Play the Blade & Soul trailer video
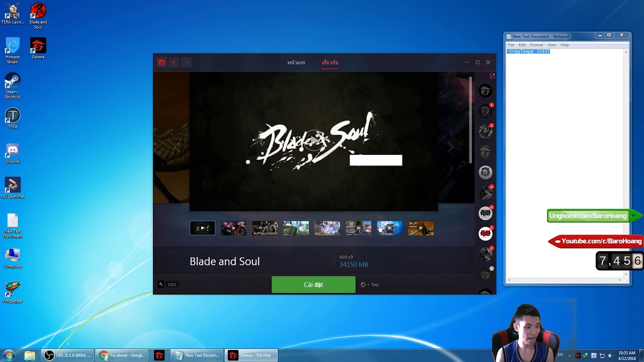644x362 pixels. point(313,141)
